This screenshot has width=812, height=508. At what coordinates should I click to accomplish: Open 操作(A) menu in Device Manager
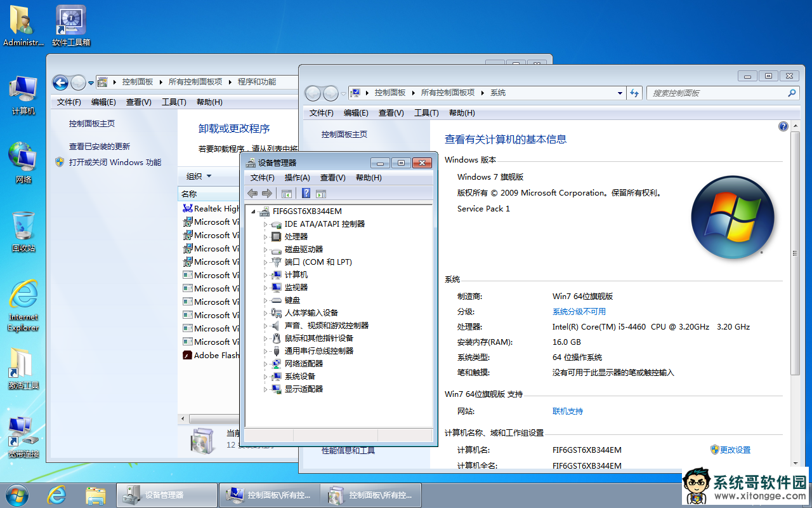[298, 178]
